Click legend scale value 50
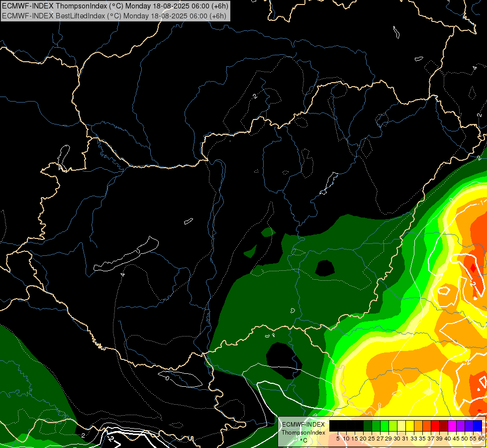The height and width of the screenshot is (448, 487). [x=465, y=439]
